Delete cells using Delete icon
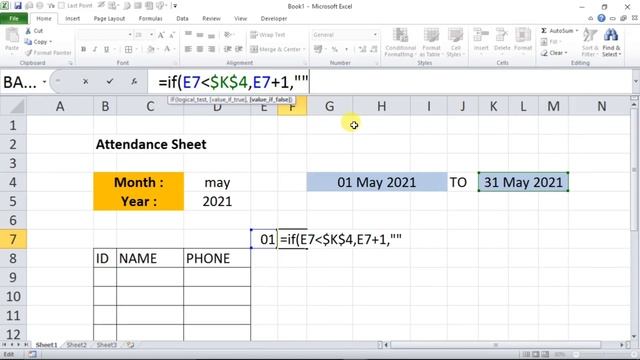Image resolution: width=640 pixels, height=360 pixels. click(x=502, y=36)
